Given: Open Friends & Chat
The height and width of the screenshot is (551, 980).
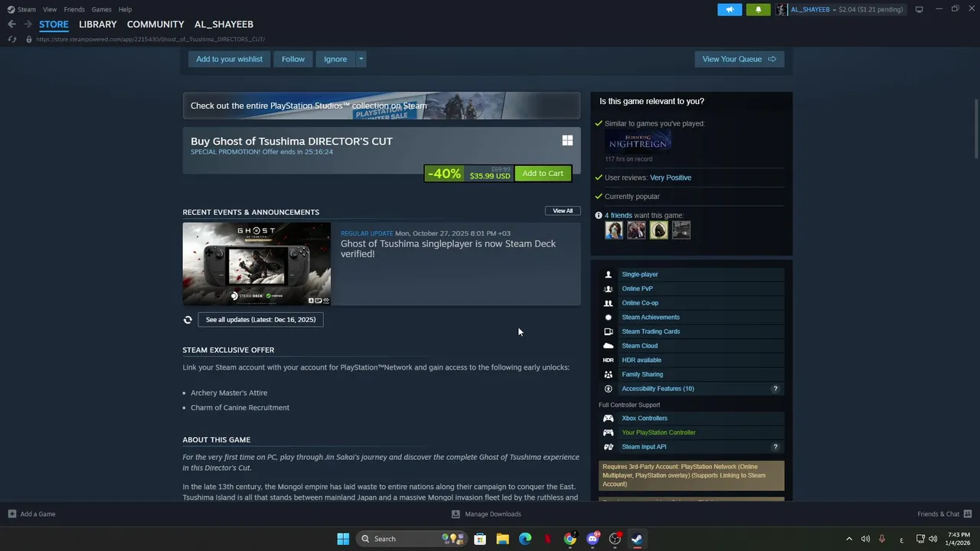Looking at the screenshot, I should click(x=944, y=514).
